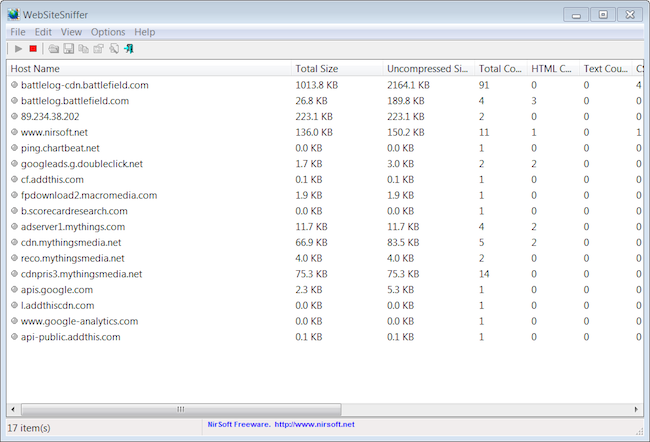
Task: Open the Help menu
Action: tap(145, 32)
